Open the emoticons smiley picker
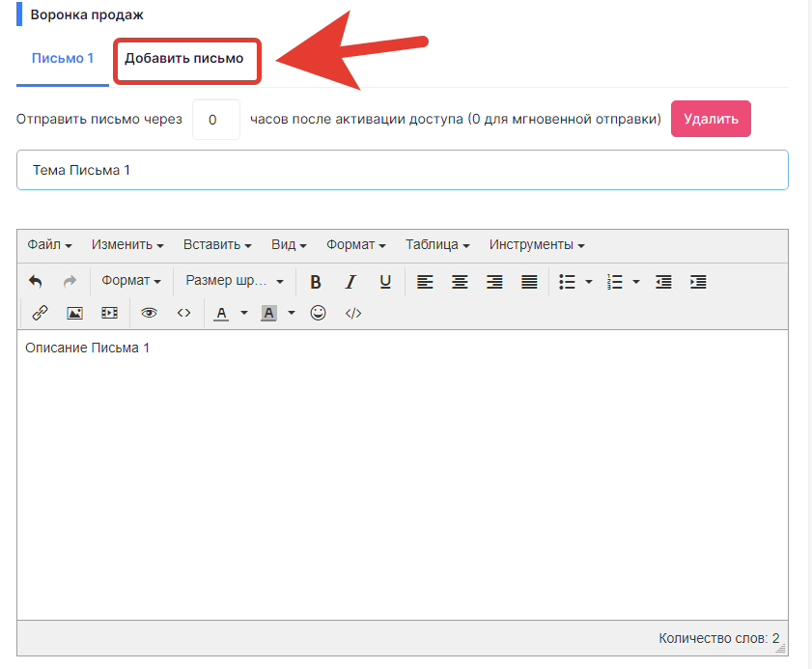 tap(318, 313)
